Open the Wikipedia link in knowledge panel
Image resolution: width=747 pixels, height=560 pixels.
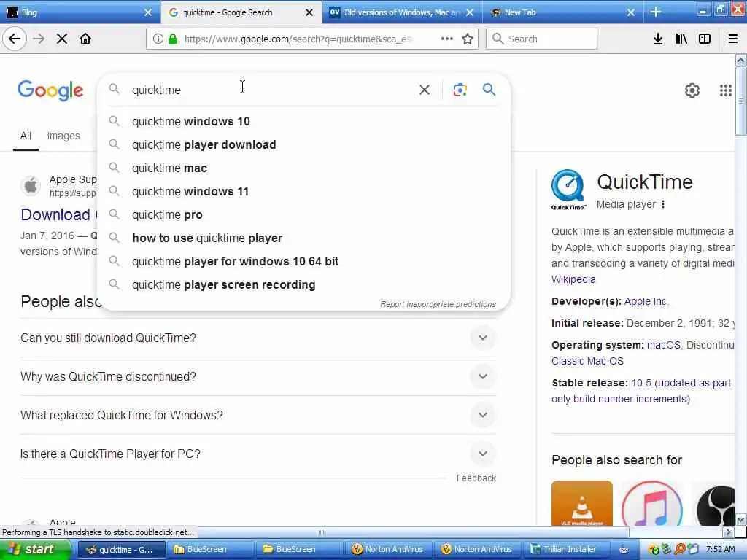(x=573, y=279)
